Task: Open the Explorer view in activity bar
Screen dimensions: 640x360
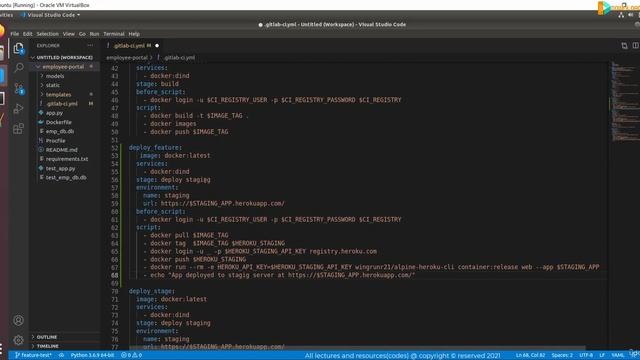Action: (x=18, y=49)
